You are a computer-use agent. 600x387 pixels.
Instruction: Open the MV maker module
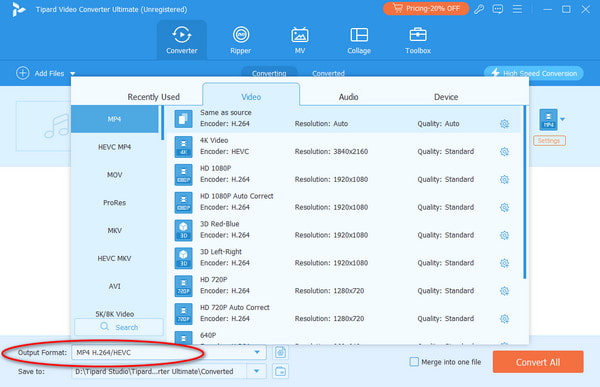pos(300,41)
